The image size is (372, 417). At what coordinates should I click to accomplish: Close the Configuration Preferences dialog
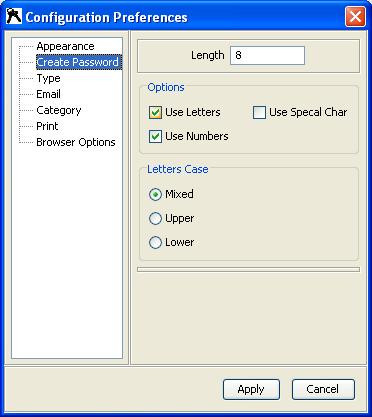click(x=355, y=16)
